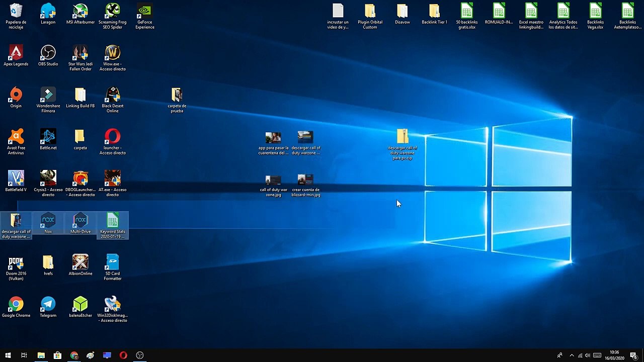Select the Wondershare Filmora icon
Screen dimensions: 644x362
tap(48, 100)
